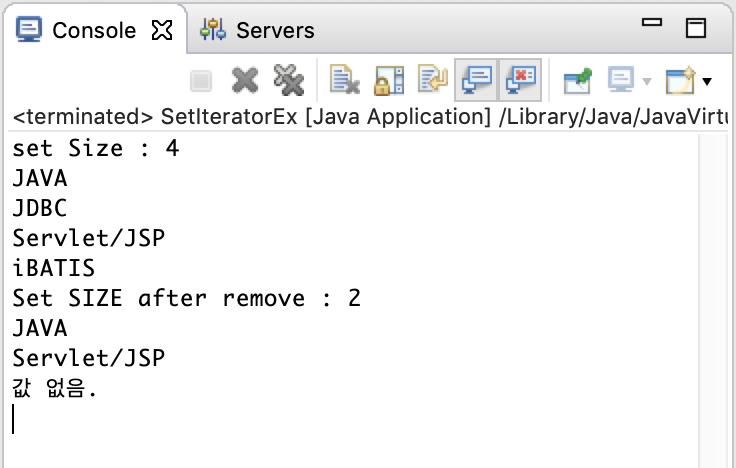736x468 pixels.
Task: Click the Console tab monitor icon
Action: click(x=29, y=29)
